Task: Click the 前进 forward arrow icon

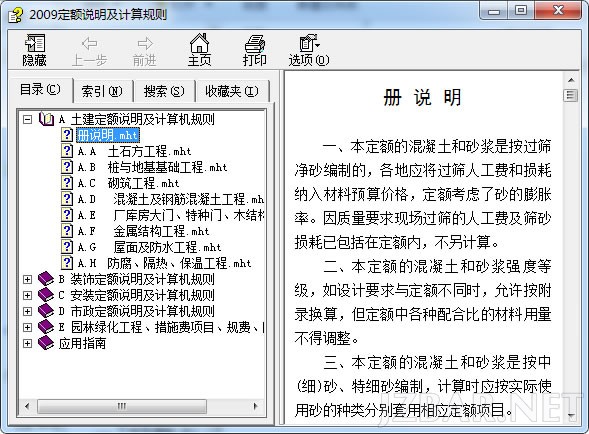Action: coord(145,44)
